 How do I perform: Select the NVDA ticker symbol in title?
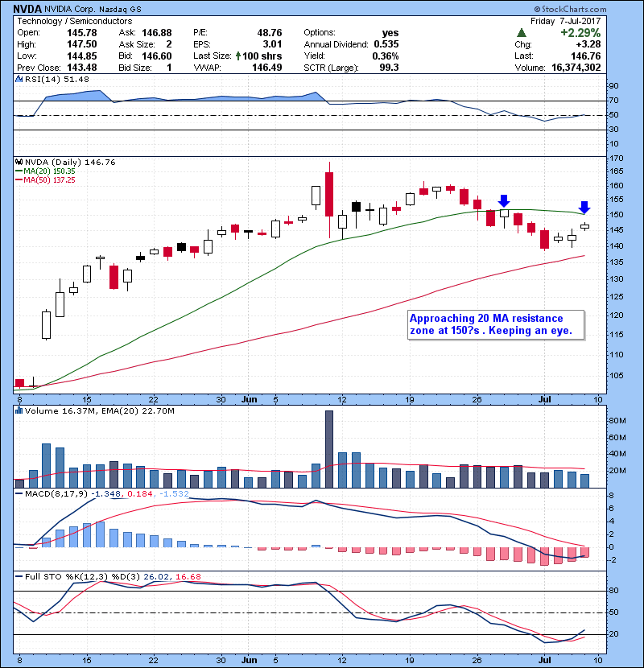click(27, 9)
